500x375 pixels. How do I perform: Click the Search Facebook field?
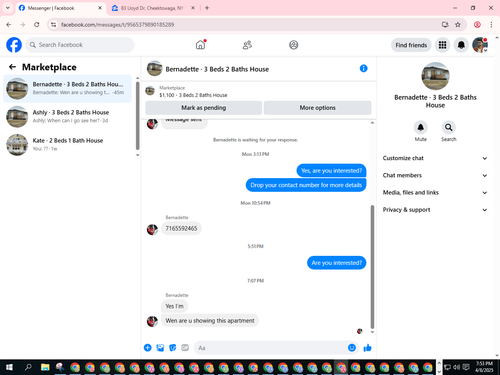pos(80,45)
